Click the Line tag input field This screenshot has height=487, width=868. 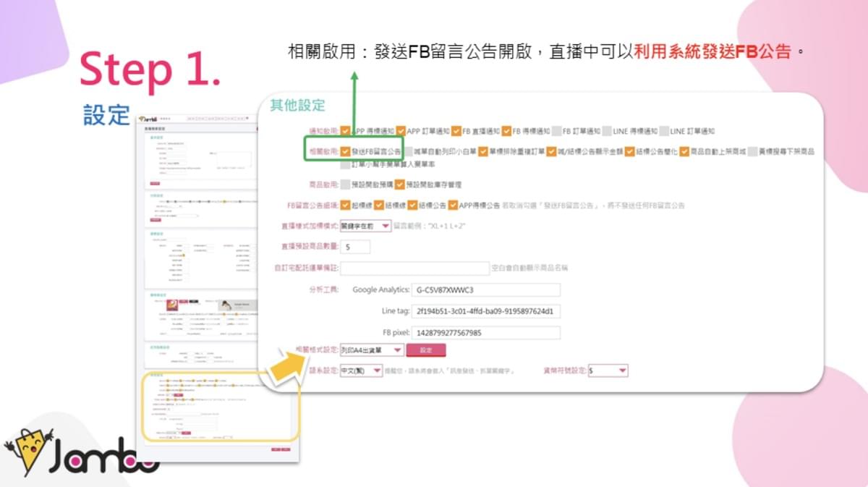tap(485, 311)
